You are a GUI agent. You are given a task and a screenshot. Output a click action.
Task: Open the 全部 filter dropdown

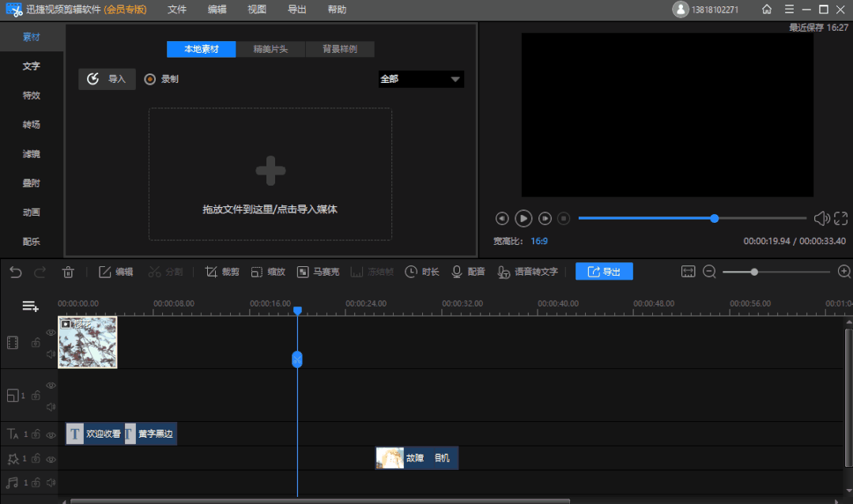(x=421, y=79)
